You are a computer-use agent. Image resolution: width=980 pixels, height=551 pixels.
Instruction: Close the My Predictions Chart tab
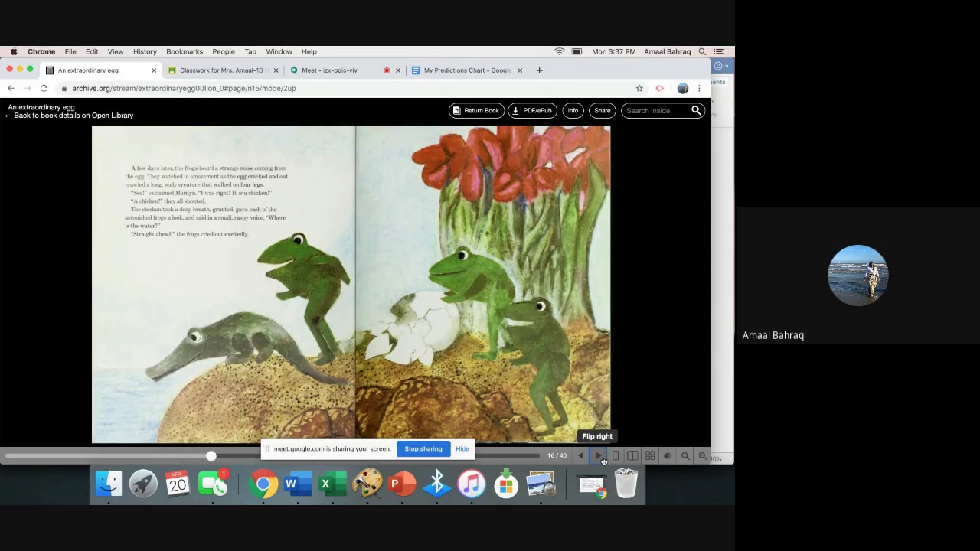coord(520,70)
